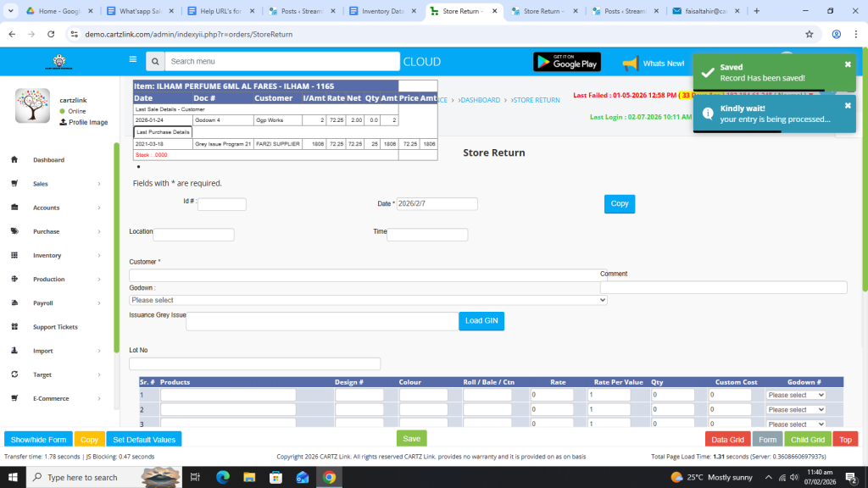Click the Show/hide Form button

[x=38, y=440]
